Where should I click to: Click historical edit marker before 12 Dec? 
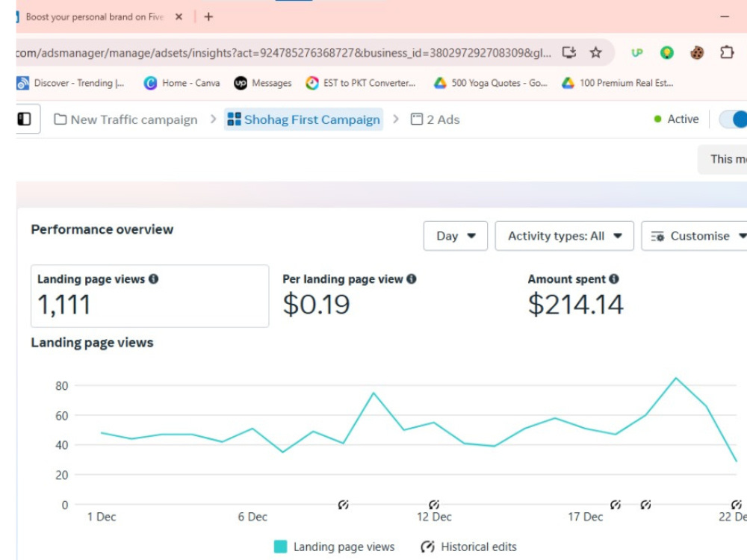(x=343, y=504)
